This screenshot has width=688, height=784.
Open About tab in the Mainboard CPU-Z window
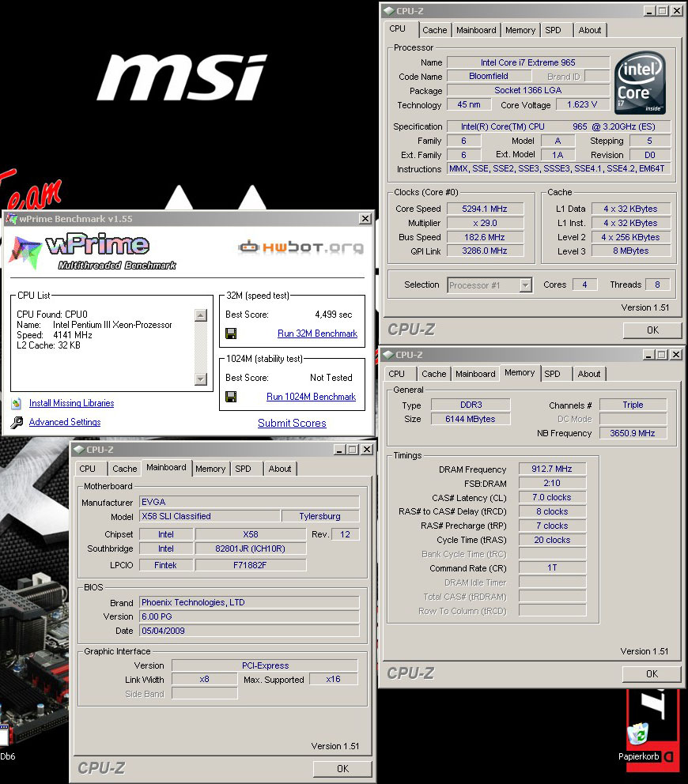(280, 469)
